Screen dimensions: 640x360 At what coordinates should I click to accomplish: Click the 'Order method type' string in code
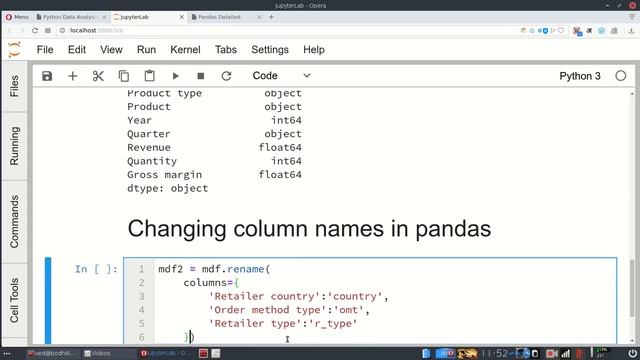[268, 310]
